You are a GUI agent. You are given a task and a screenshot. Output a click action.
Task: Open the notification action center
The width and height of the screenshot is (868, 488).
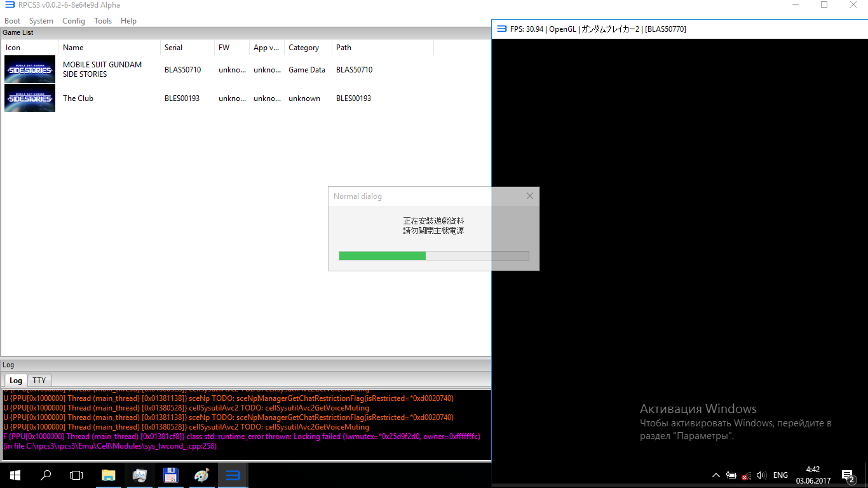coord(848,475)
